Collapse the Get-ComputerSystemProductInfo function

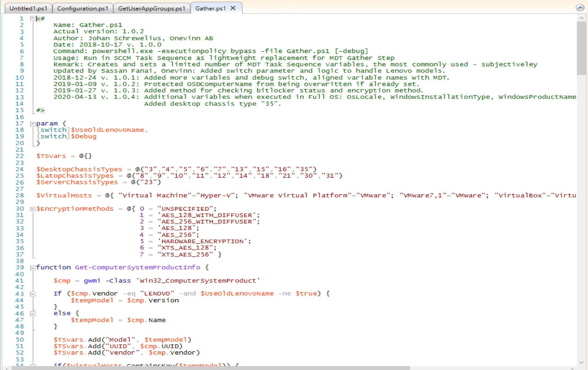click(32, 267)
